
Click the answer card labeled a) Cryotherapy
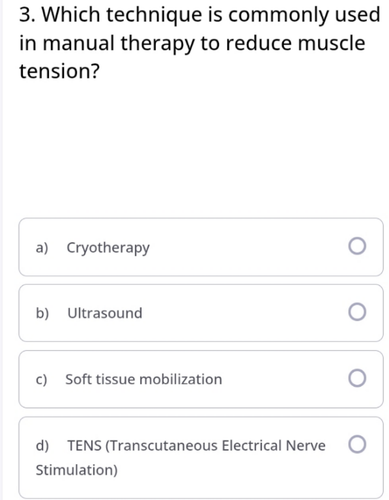(201, 247)
